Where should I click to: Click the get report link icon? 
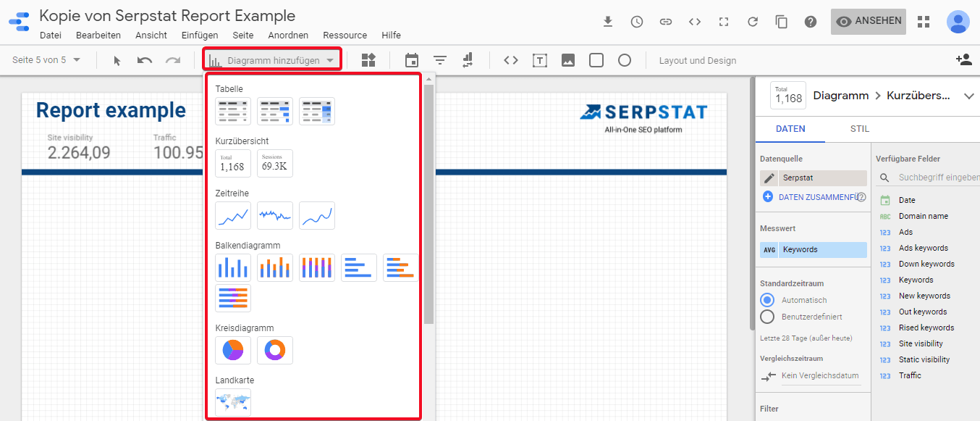666,22
